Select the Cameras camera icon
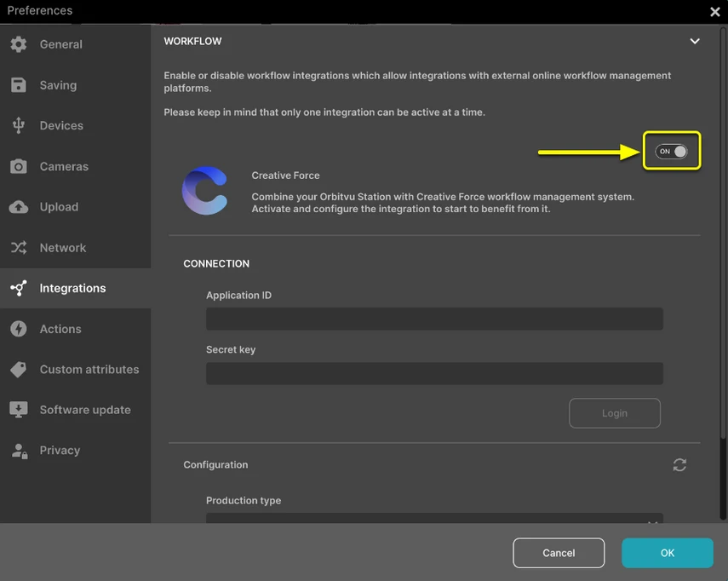 click(x=19, y=166)
